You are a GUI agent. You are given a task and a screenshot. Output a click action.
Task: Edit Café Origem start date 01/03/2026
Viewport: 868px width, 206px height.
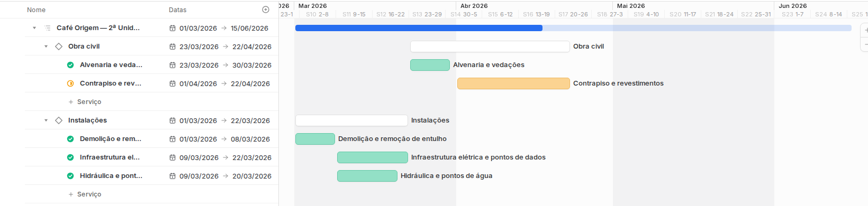(x=198, y=28)
